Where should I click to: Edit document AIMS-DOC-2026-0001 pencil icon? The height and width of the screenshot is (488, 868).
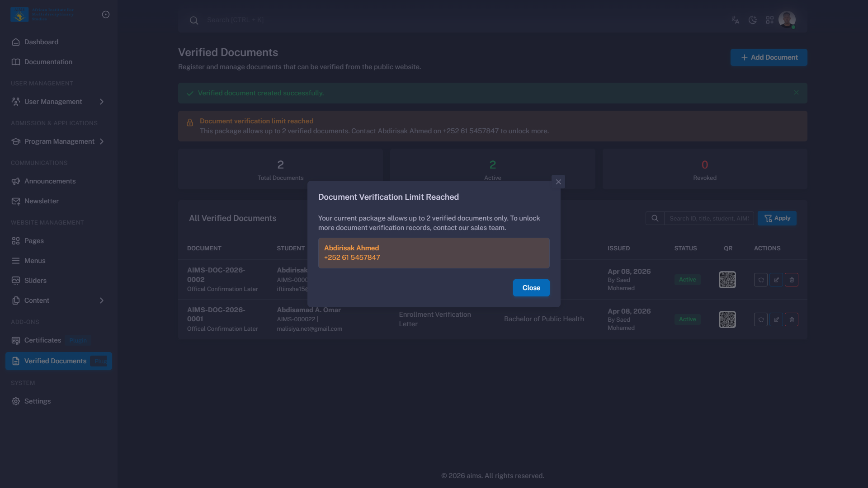776,319
